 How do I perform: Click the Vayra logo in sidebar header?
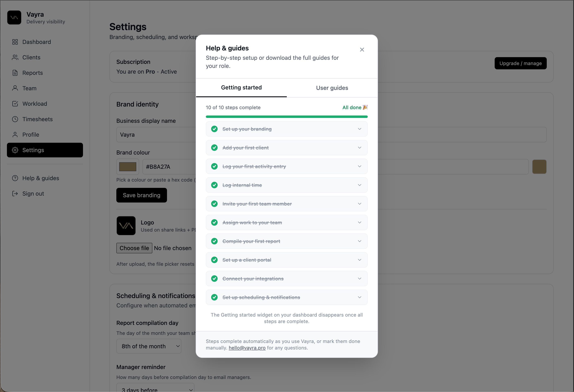pos(14,17)
